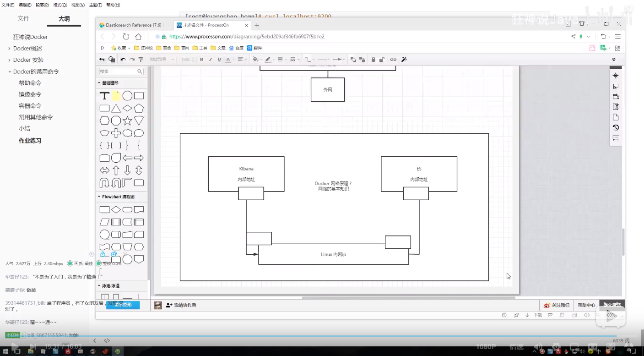Viewport: 644px width, 356px height.
Task: Switch to Elasticsearch Reference browser tab
Action: tap(134, 25)
